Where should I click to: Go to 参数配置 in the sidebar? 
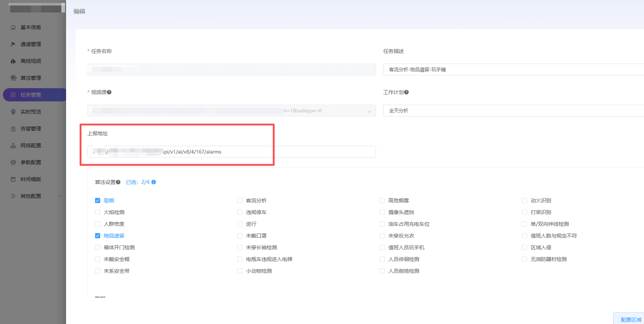coord(31,162)
